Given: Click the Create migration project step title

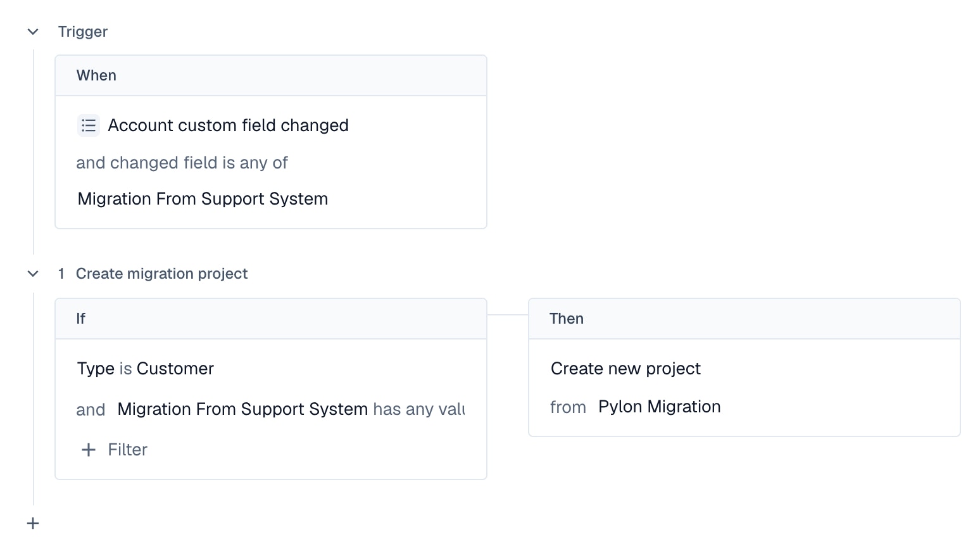Looking at the screenshot, I should 161,274.
